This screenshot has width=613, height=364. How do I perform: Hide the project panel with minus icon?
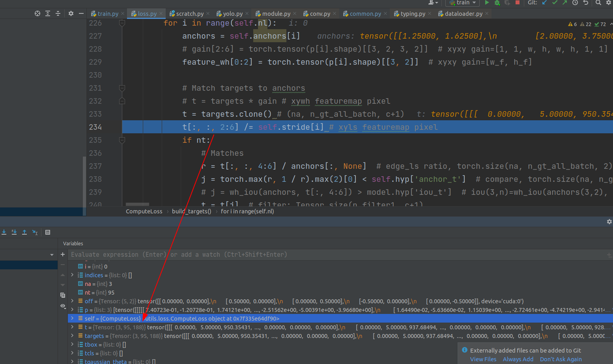81,13
